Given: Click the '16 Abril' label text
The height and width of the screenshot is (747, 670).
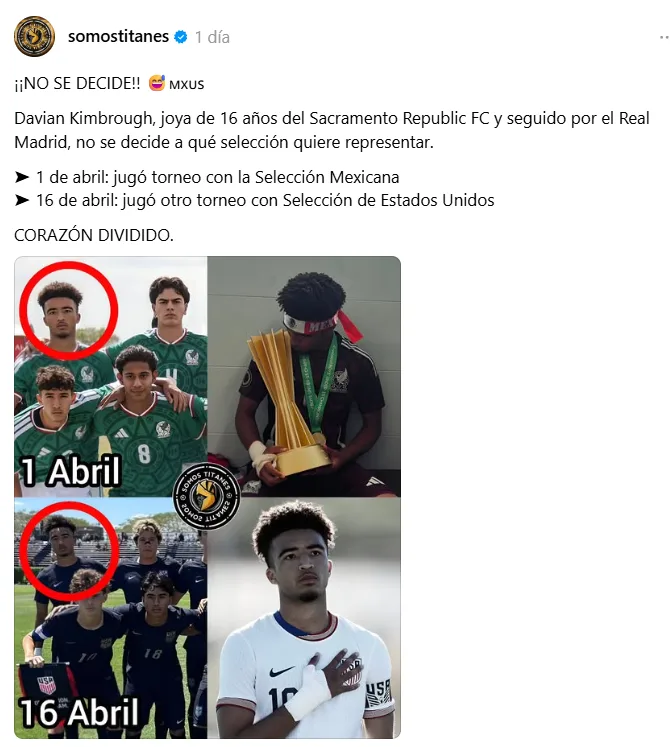Looking at the screenshot, I should [80, 713].
